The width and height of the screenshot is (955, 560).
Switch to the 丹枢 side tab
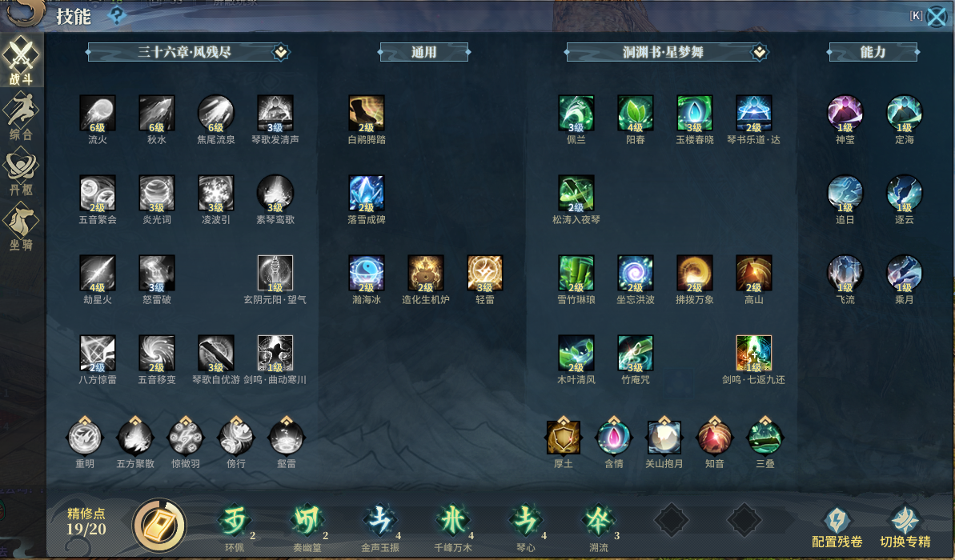pyautogui.click(x=21, y=172)
